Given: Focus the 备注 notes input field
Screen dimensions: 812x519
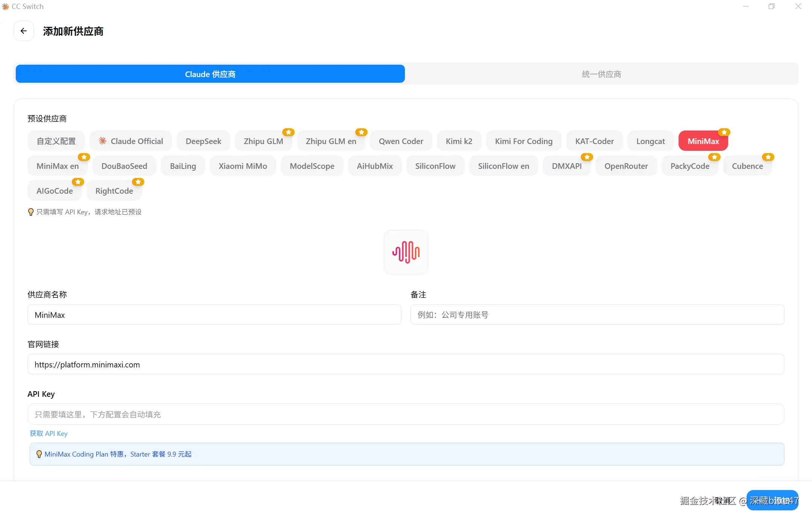Looking at the screenshot, I should (597, 314).
